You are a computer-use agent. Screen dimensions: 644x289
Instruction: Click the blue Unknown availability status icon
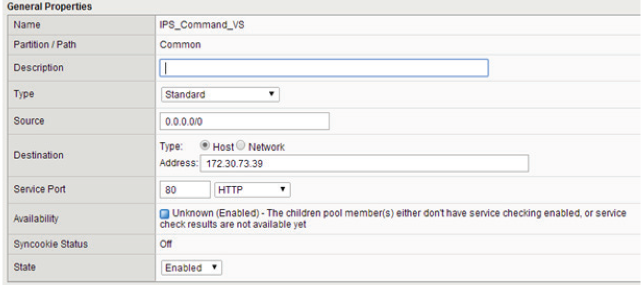coord(164,214)
